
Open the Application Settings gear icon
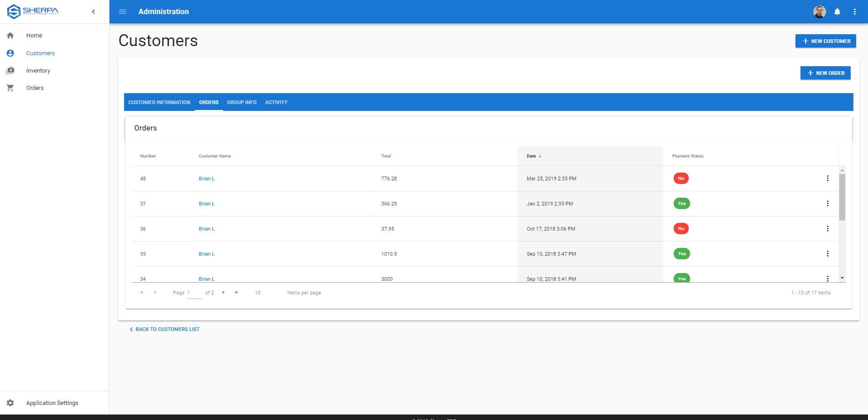[10, 403]
